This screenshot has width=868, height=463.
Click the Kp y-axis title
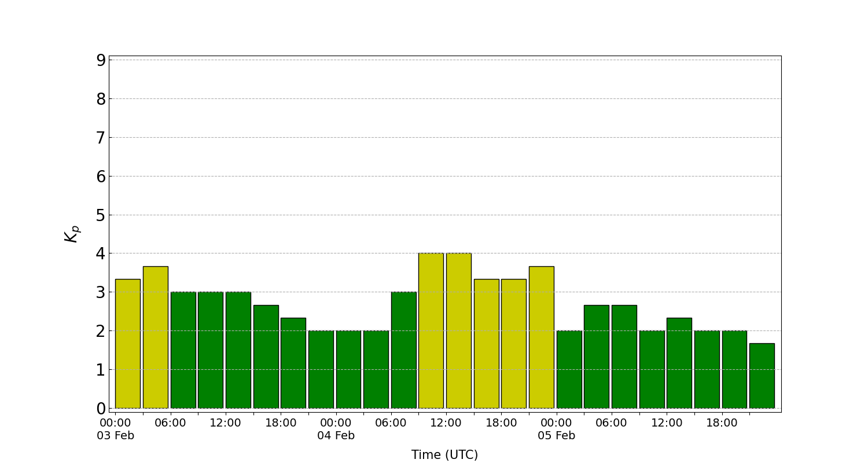click(72, 234)
